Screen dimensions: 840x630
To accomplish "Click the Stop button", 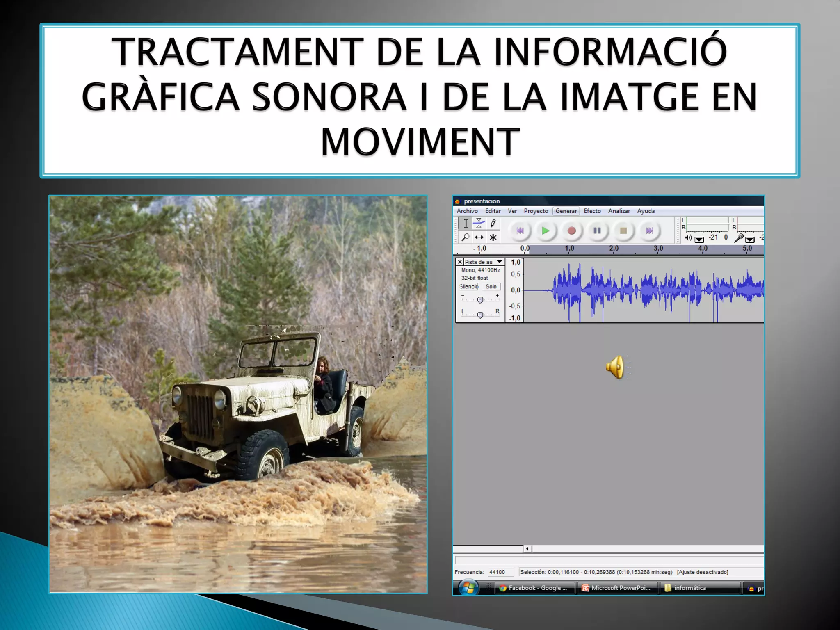I will (x=623, y=231).
